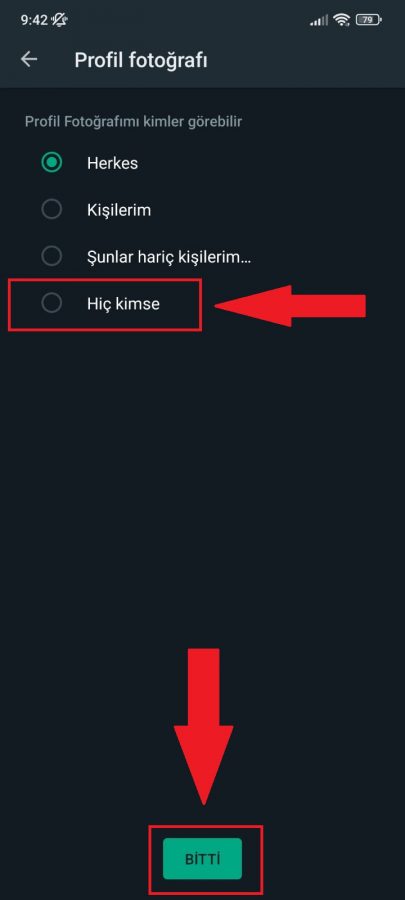405x900 pixels.
Task: Click the Profil fotoğrafı page title
Action: tap(141, 60)
